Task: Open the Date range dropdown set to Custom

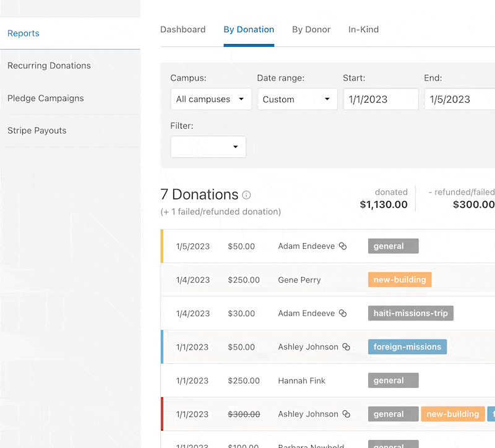Action: pyautogui.click(x=297, y=99)
